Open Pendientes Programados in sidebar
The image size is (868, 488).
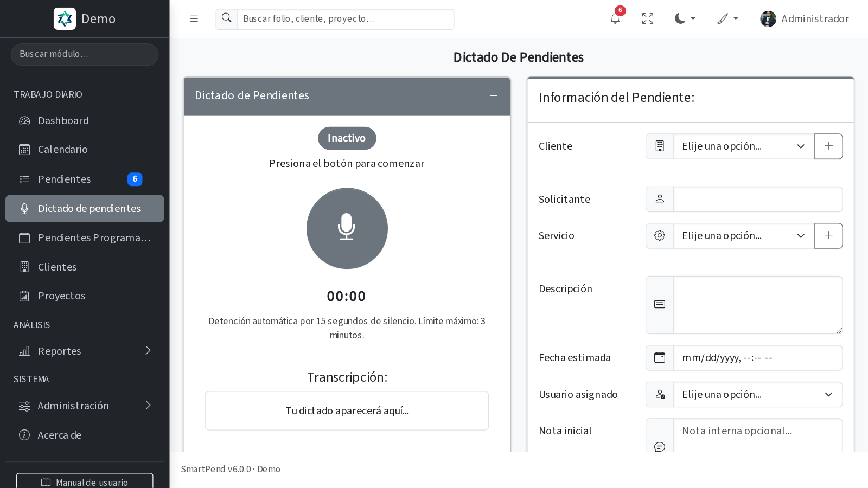point(85,237)
